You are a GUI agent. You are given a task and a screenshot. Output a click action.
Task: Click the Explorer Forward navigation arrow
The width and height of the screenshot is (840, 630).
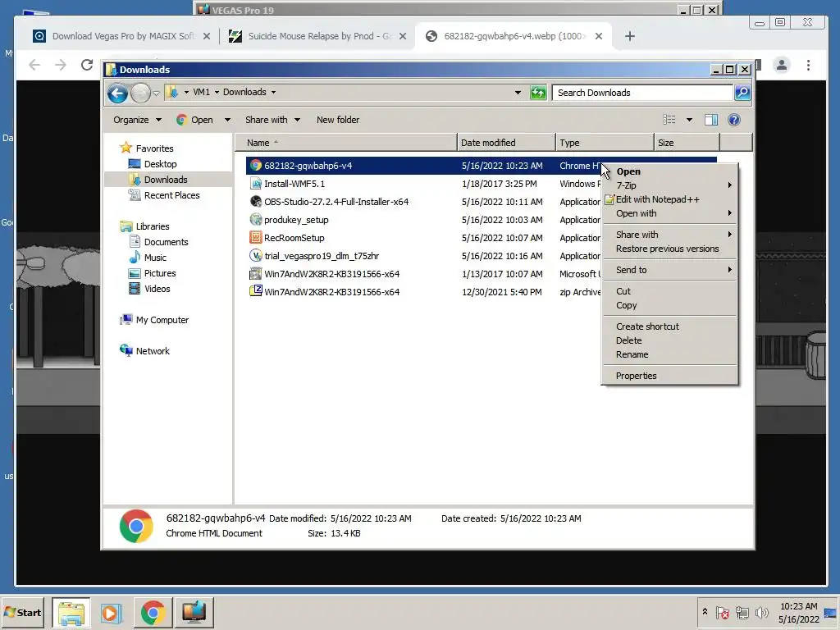[x=140, y=94]
